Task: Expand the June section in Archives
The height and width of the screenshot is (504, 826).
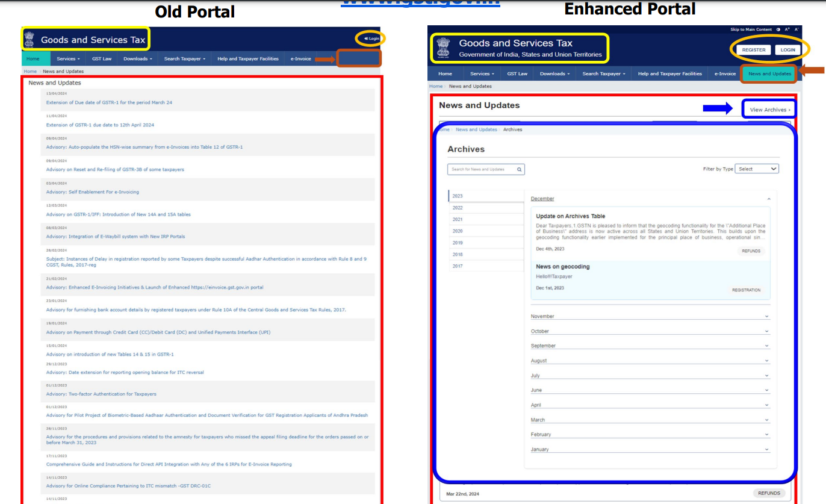Action: (x=650, y=390)
